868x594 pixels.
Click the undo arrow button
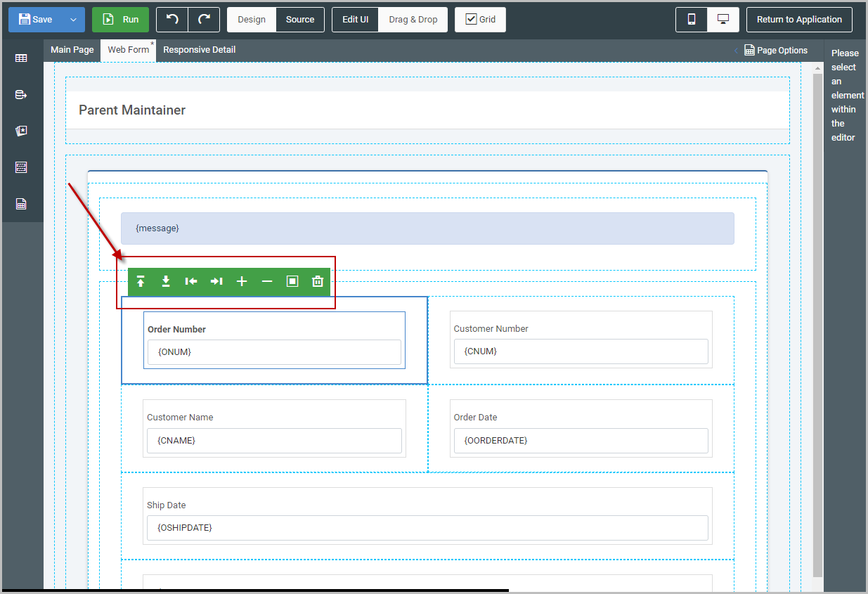[172, 20]
